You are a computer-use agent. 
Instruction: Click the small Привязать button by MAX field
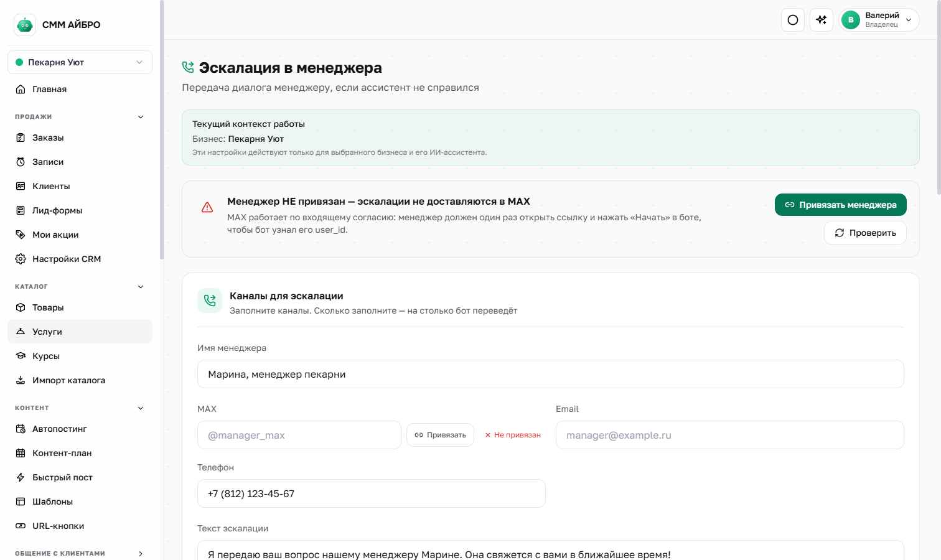coord(440,435)
